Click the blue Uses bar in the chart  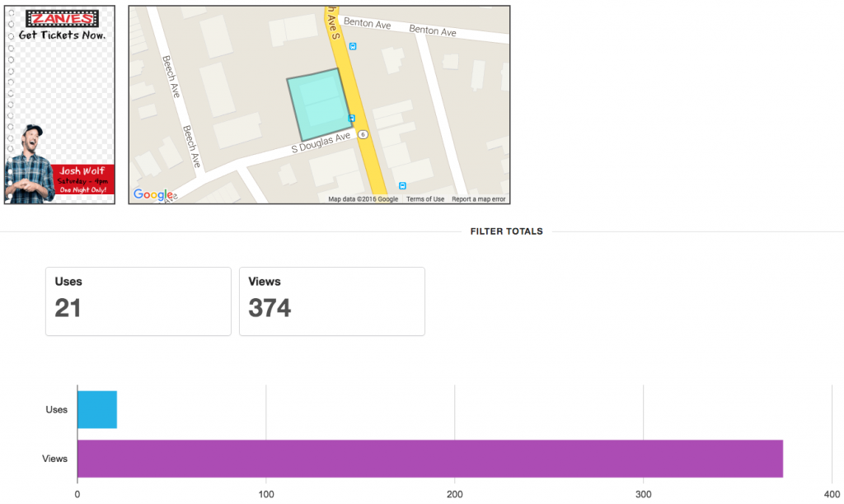point(96,409)
